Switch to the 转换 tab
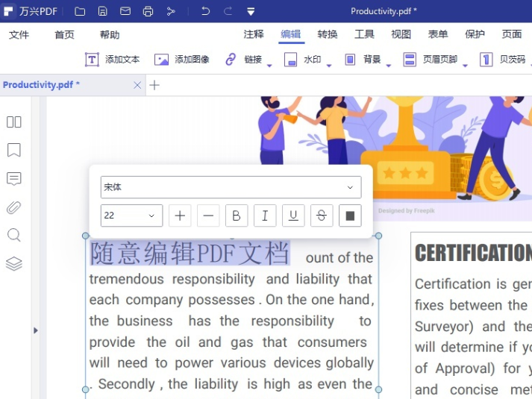This screenshot has width=532, height=399. [x=328, y=34]
